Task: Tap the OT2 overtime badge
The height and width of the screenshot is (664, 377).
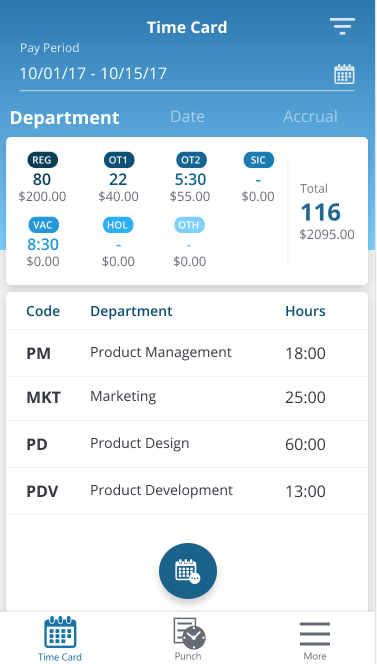Action: pyautogui.click(x=191, y=160)
